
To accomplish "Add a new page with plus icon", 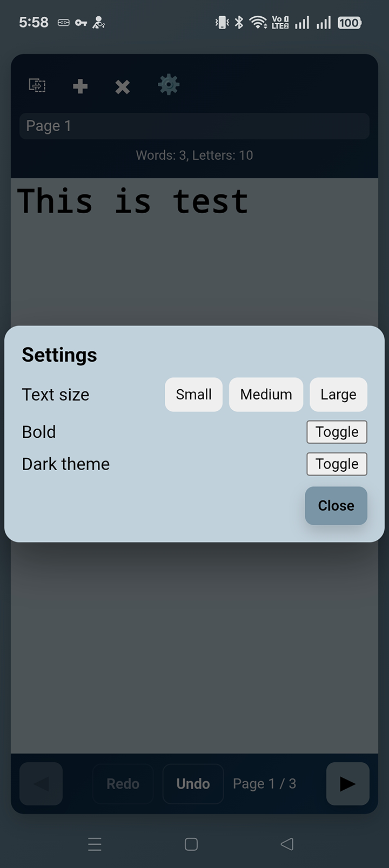I will coord(80,86).
